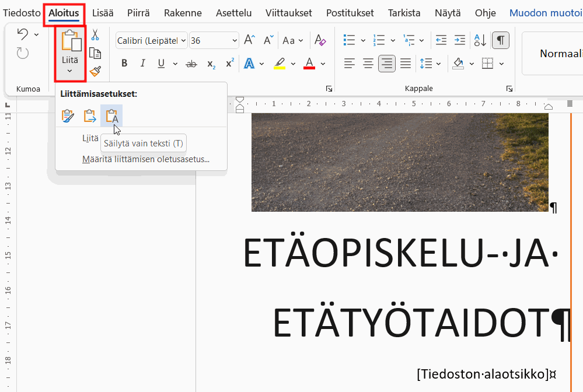Align text left
Viewport: 583px width, 392px height.
350,64
